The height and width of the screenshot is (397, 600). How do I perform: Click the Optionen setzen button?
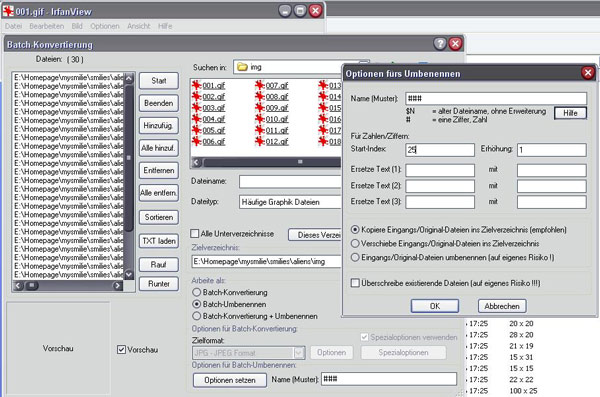[x=230, y=380]
